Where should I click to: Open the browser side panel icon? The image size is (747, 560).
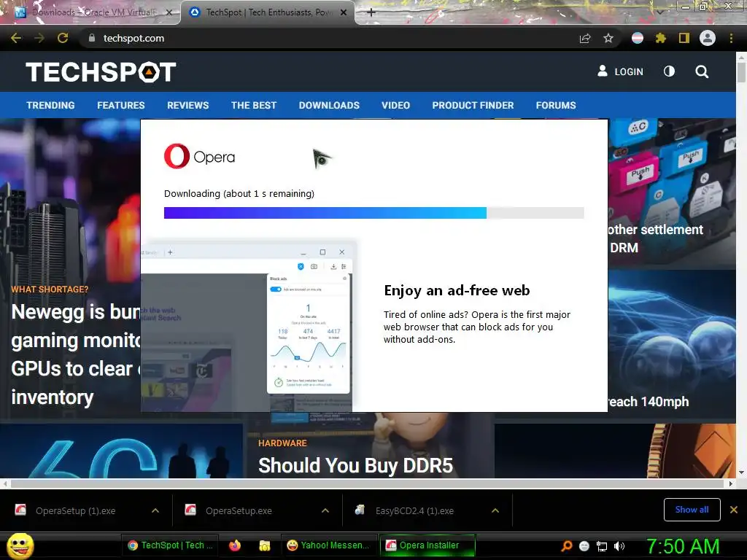click(x=684, y=38)
